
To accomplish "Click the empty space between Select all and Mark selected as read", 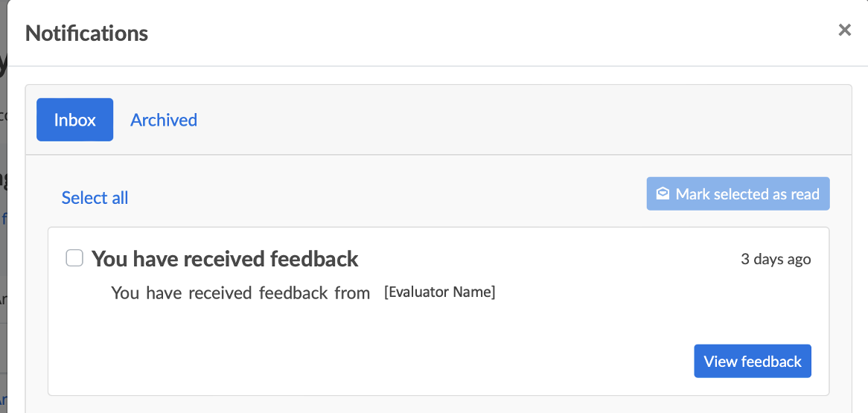I will click(x=387, y=196).
